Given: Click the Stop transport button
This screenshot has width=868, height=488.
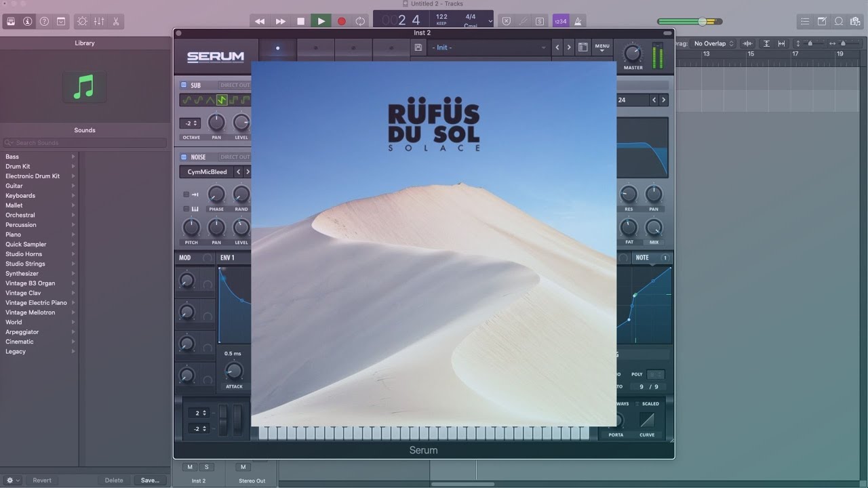Looking at the screenshot, I should 300,21.
